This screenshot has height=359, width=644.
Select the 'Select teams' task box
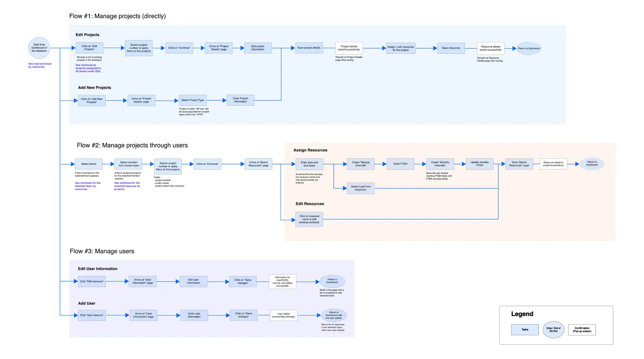tap(89, 164)
